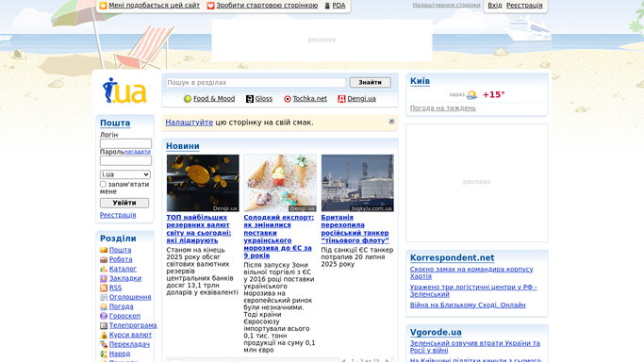Click the orange RSS feed icon

[x=104, y=288]
